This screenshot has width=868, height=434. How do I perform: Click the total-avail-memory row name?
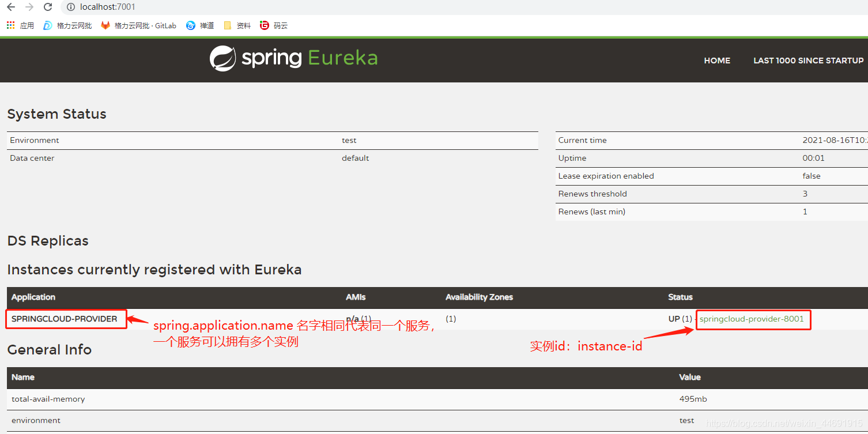pos(48,399)
